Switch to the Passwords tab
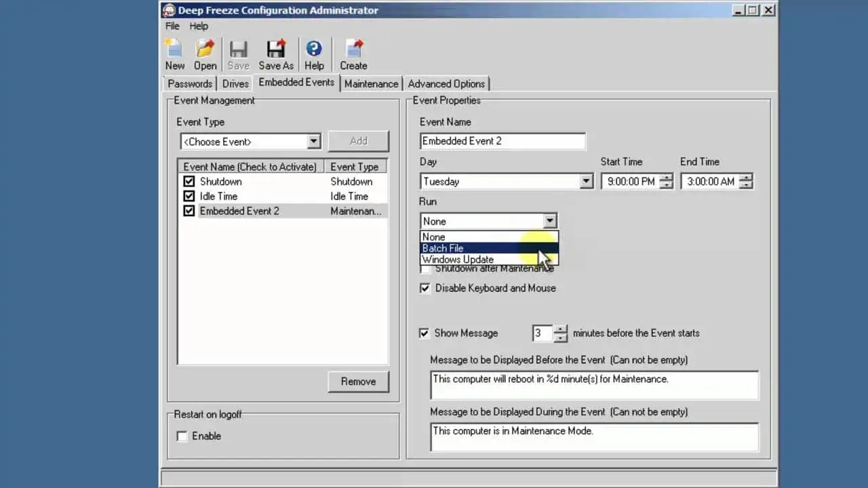This screenshot has height=488, width=868. [190, 84]
